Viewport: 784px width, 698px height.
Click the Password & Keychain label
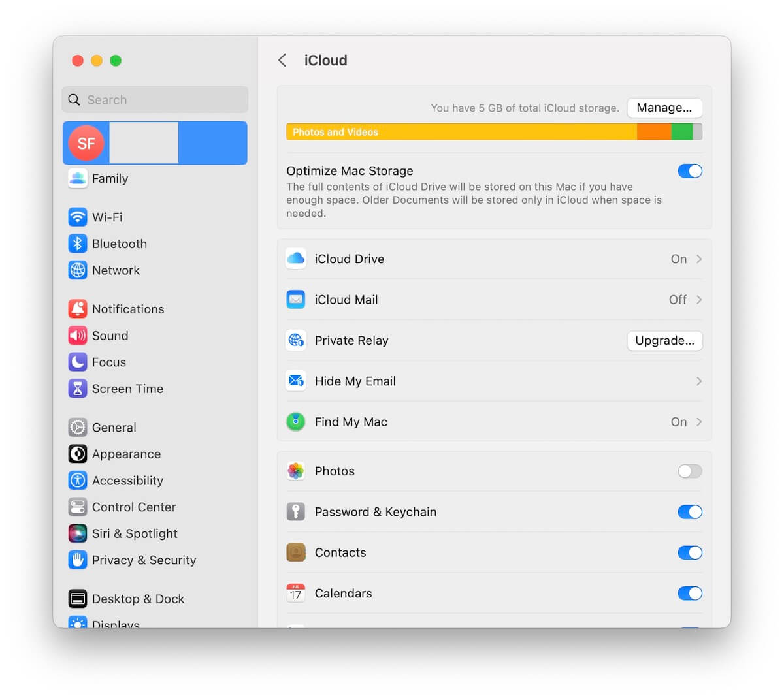[376, 512]
